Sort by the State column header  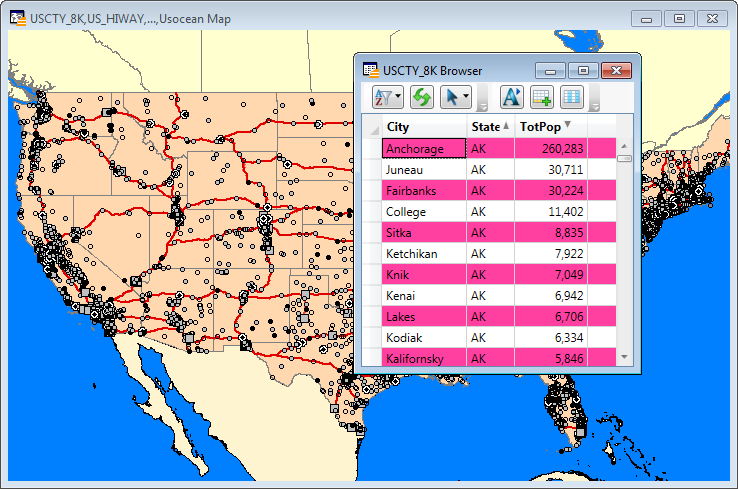490,127
